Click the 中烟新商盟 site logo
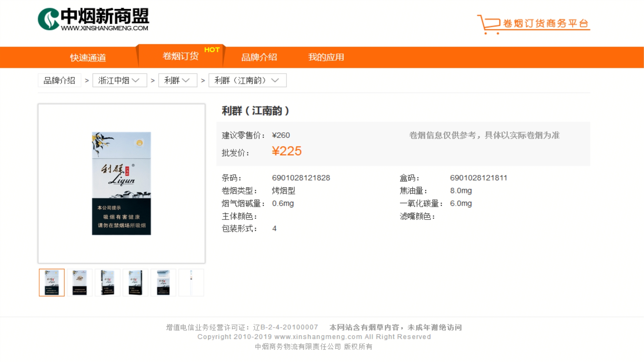This screenshot has height=362, width=644. pyautogui.click(x=93, y=19)
